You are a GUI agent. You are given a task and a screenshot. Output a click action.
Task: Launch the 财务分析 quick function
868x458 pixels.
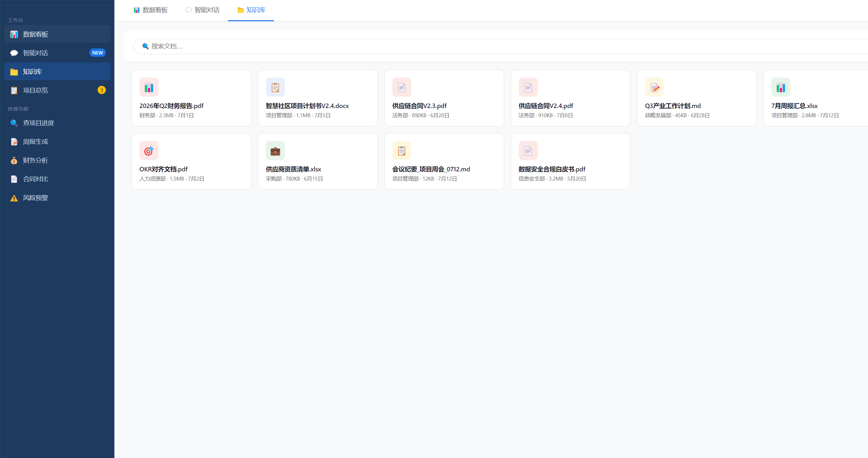(57, 160)
